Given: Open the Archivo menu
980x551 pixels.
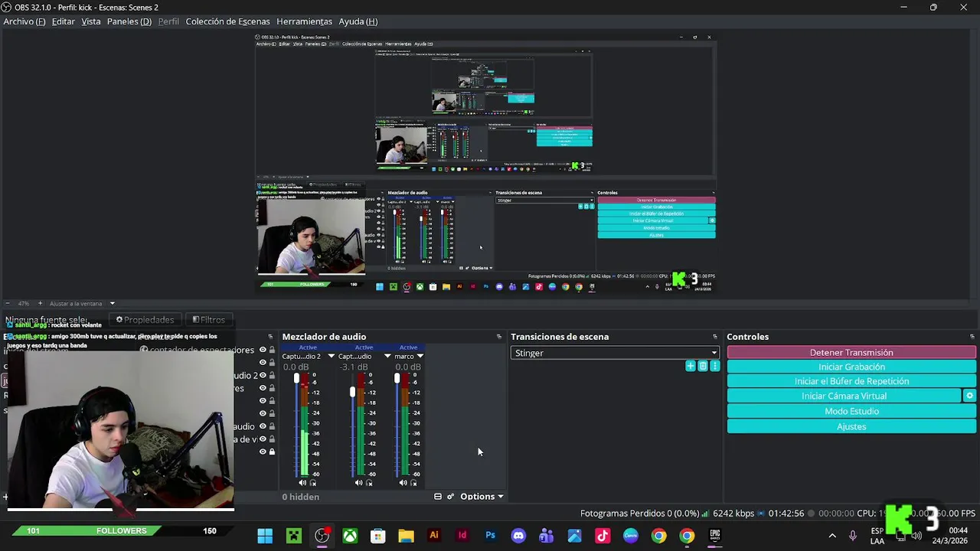Looking at the screenshot, I should pyautogui.click(x=24, y=21).
